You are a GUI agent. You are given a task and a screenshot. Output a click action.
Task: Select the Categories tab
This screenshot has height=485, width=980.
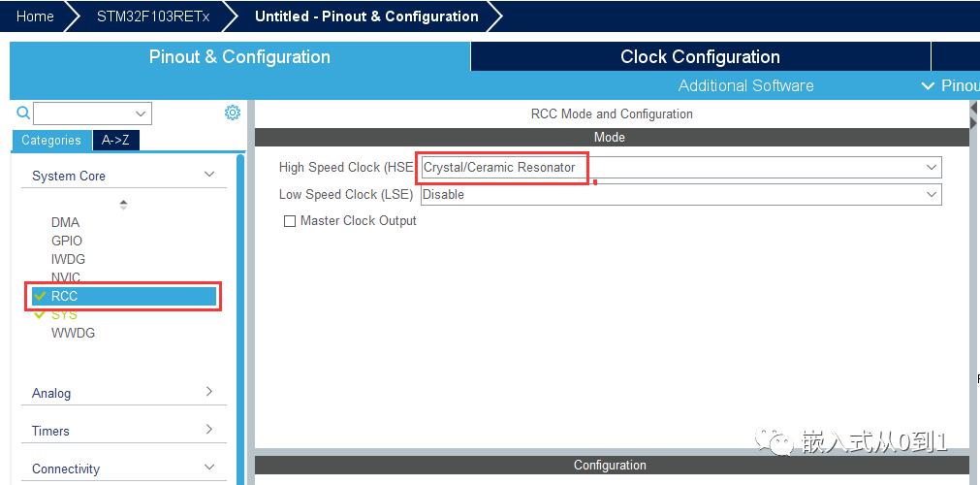coord(51,141)
